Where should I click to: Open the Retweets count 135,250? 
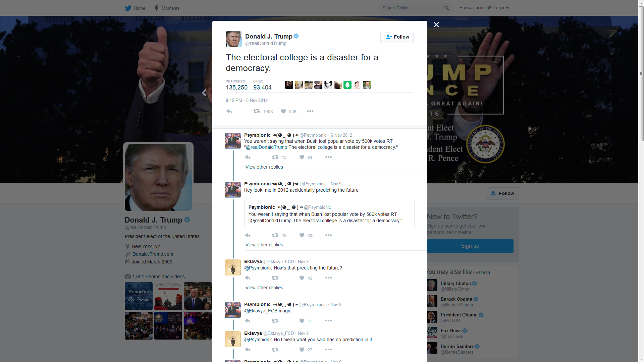pos(236,85)
